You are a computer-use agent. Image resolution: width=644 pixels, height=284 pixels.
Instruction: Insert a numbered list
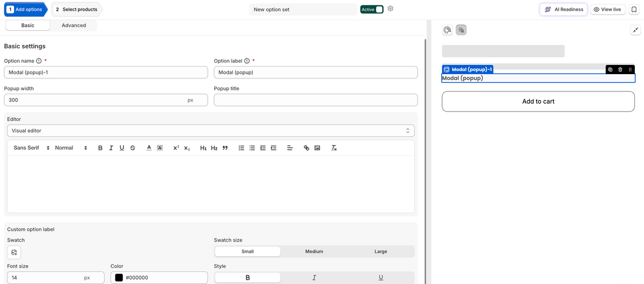(x=241, y=148)
